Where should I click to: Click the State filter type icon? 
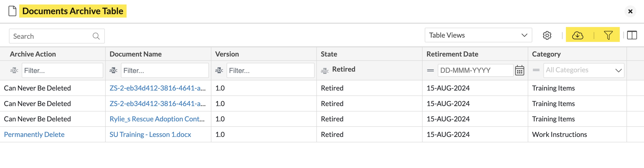[x=324, y=71]
